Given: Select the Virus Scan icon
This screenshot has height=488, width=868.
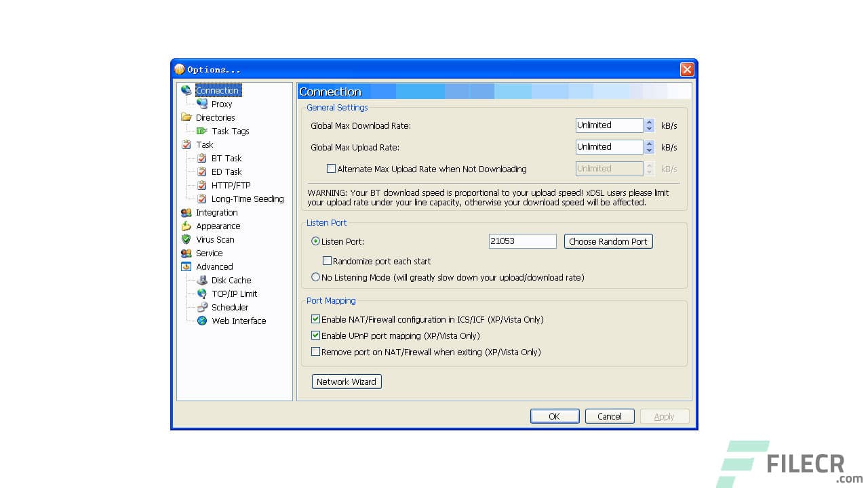Looking at the screenshot, I should click(x=186, y=239).
